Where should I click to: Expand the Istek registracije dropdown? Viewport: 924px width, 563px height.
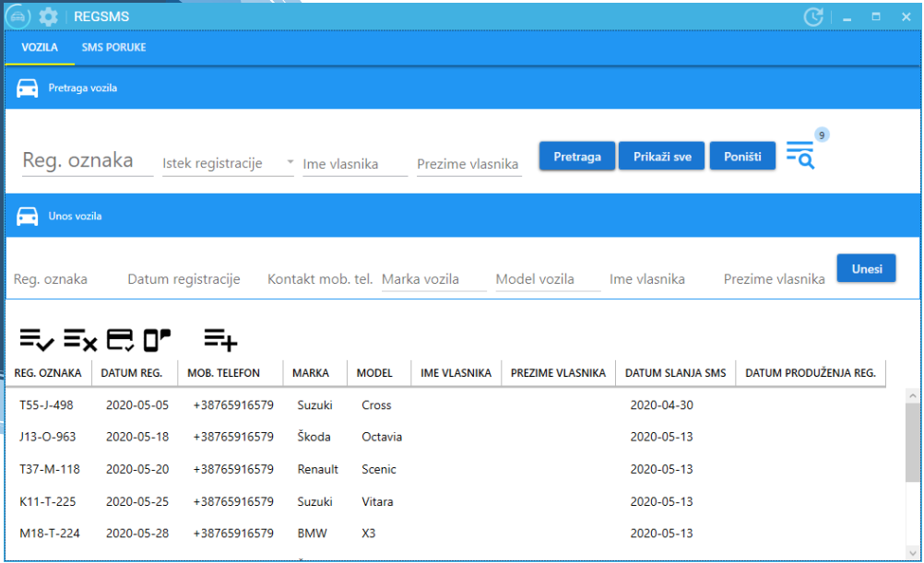[290, 162]
